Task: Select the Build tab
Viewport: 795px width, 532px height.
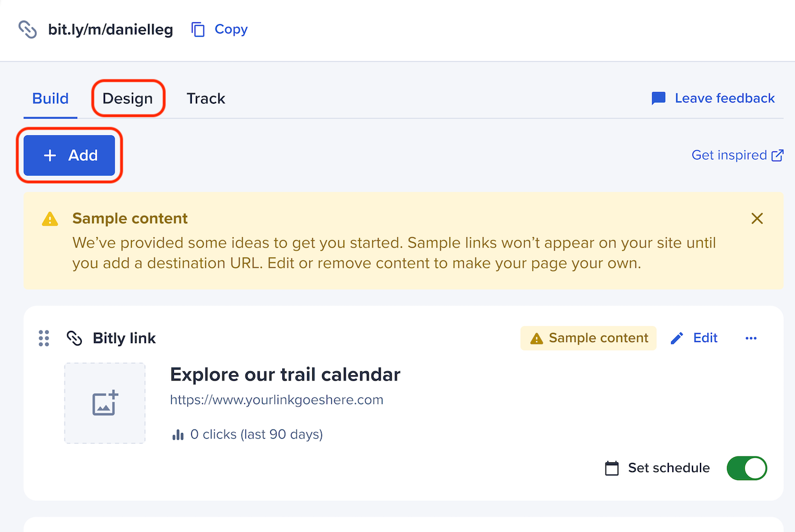Action: tap(50, 98)
